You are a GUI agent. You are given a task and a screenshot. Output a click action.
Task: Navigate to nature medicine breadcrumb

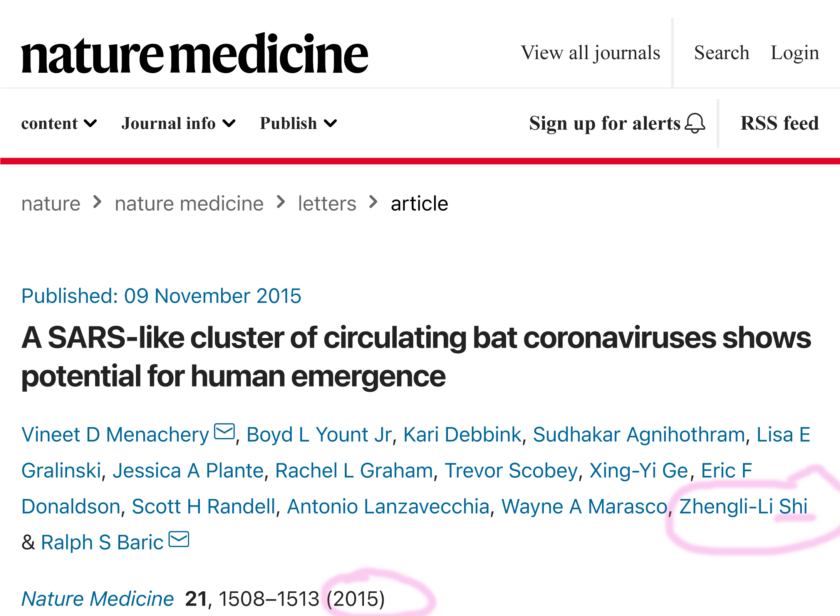tap(189, 203)
